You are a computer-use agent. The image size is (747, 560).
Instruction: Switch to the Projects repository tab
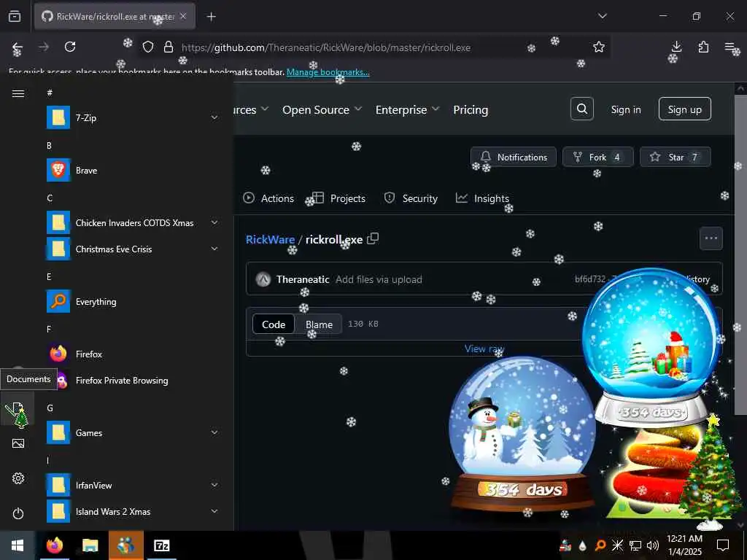pyautogui.click(x=339, y=198)
